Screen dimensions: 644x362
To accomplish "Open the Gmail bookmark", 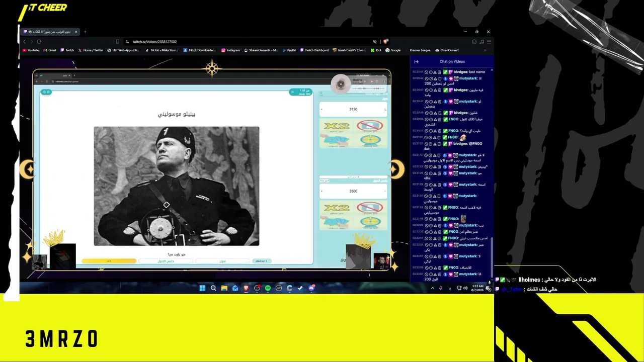I will pos(50,50).
